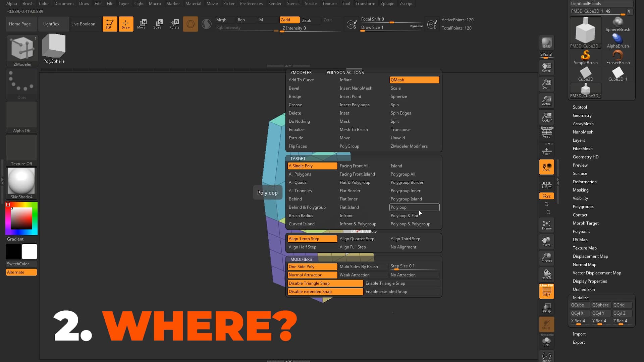Choose Polyloop & Flat from the Target menu
The image size is (644, 362).
tap(405, 216)
